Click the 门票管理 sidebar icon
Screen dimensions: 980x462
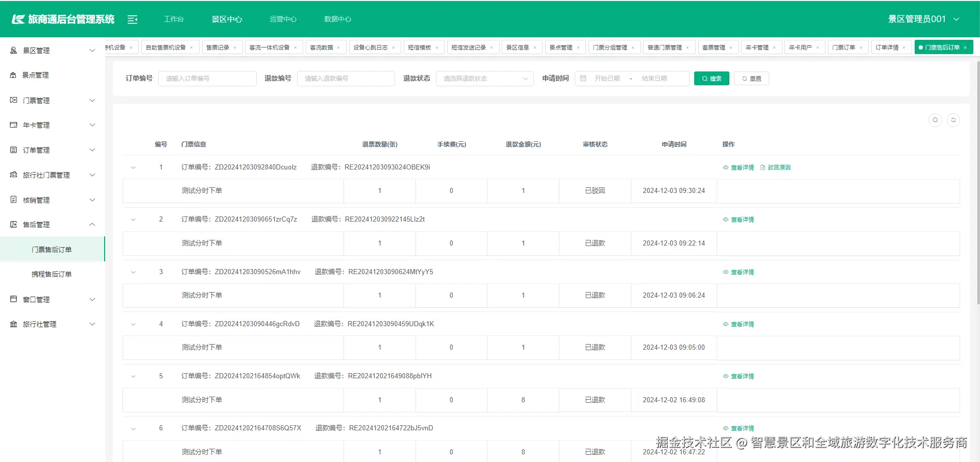click(x=13, y=100)
